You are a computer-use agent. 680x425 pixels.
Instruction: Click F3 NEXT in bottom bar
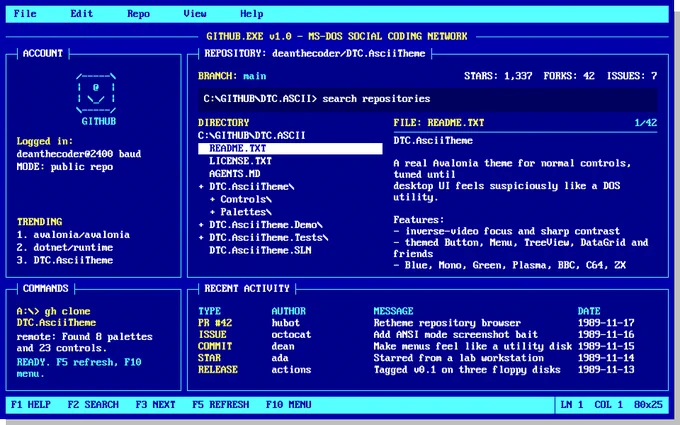155,405
